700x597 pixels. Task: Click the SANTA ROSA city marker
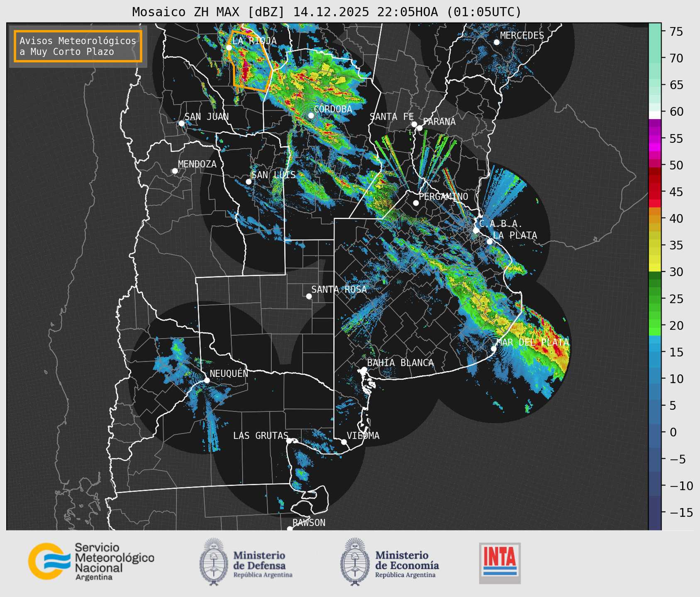309,296
